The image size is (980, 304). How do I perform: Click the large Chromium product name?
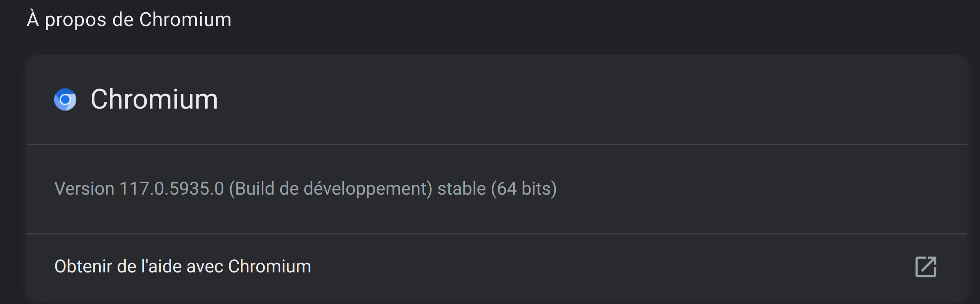coord(154,99)
